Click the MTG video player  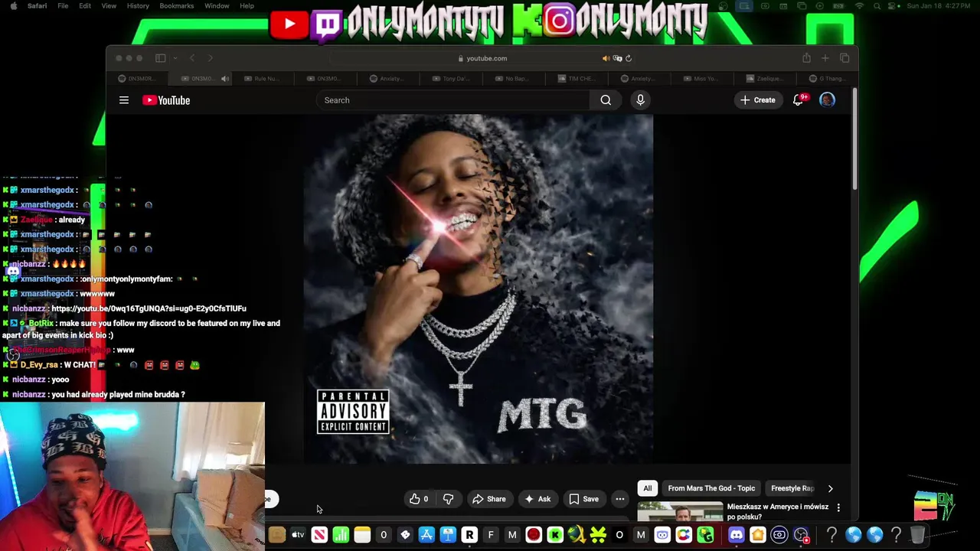pos(479,289)
